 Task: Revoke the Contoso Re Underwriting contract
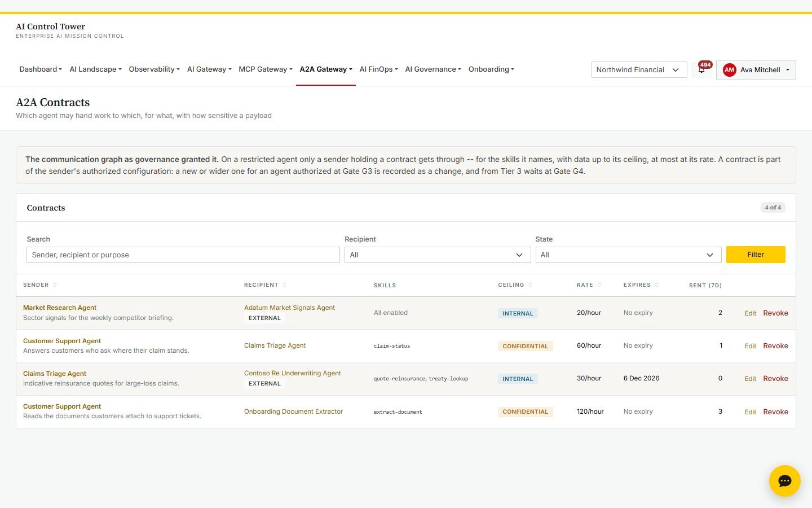click(x=775, y=379)
